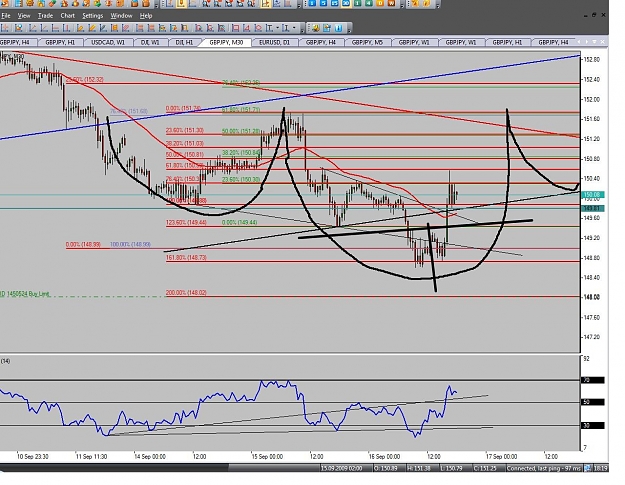
Task: Toggle the highlighted M30 timeframe button
Action: (x=346, y=4)
